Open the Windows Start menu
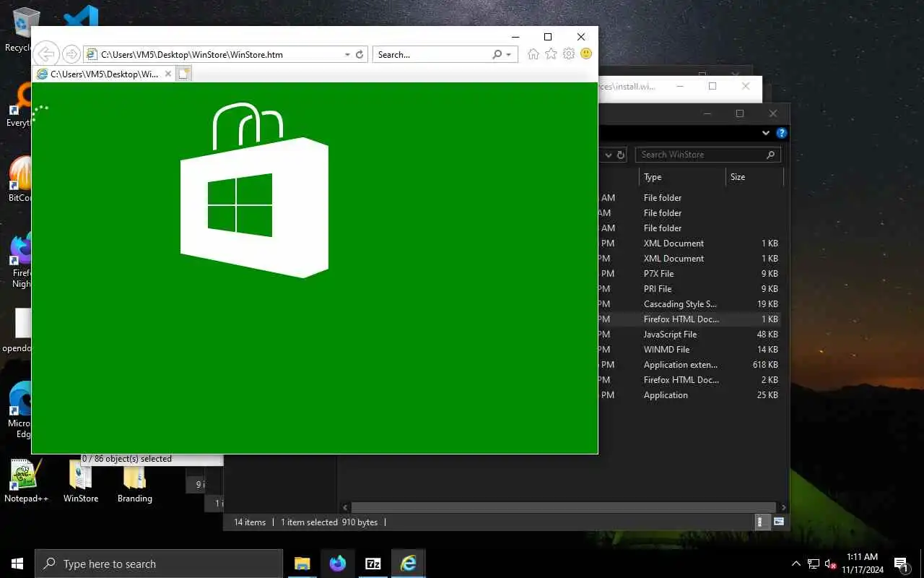 point(17,564)
